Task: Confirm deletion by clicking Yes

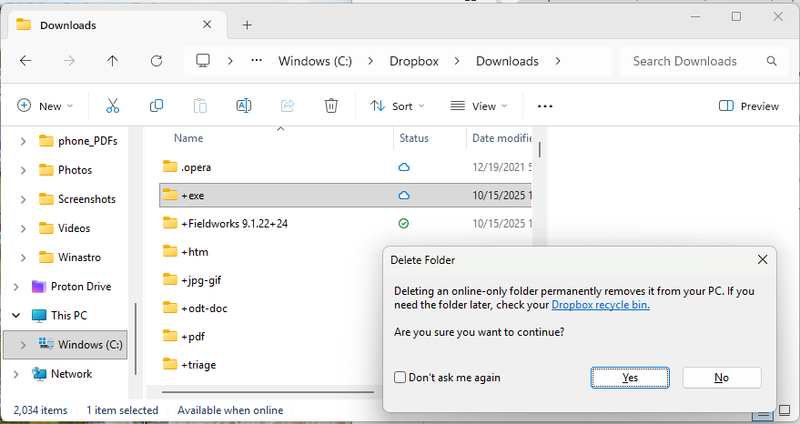Action: click(x=629, y=378)
